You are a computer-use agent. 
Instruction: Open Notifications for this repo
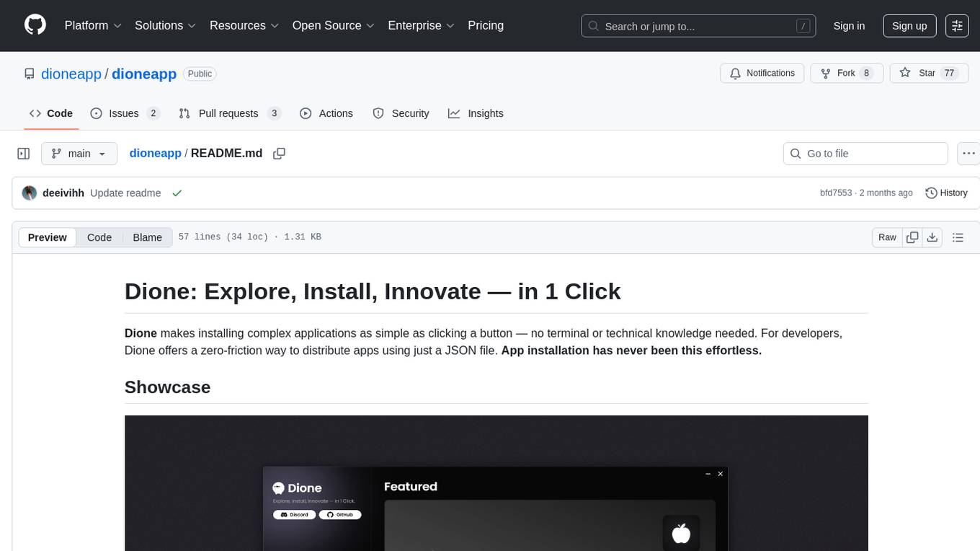tap(762, 73)
